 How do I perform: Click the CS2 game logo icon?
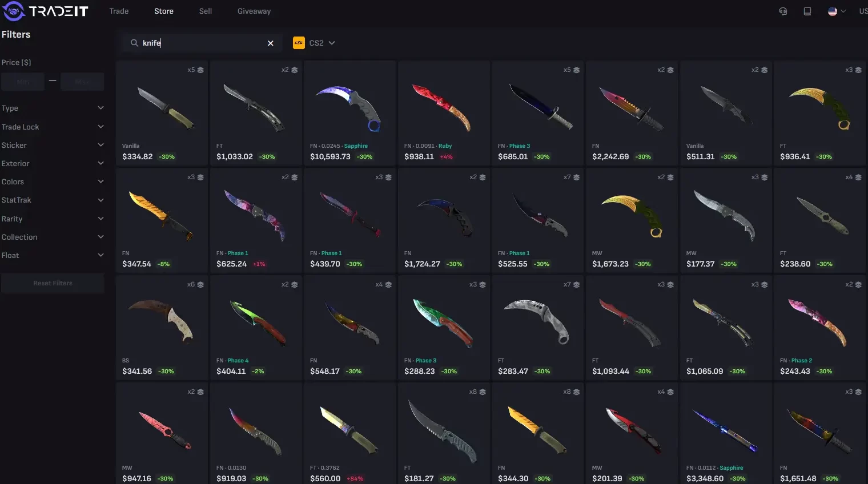pyautogui.click(x=299, y=43)
